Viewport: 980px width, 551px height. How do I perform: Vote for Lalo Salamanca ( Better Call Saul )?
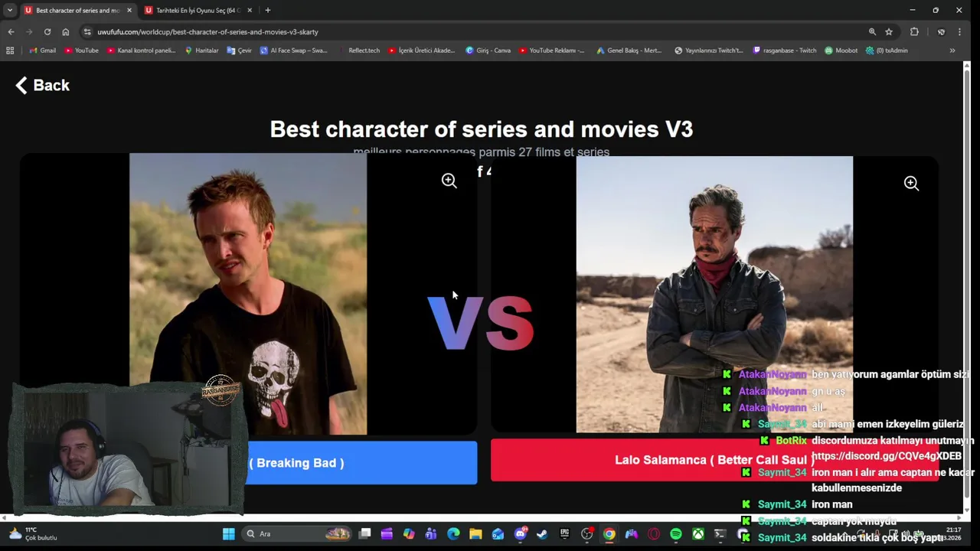point(714,460)
